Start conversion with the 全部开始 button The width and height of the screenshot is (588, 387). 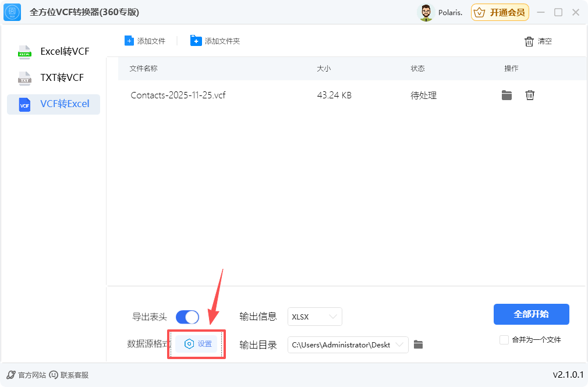point(531,314)
